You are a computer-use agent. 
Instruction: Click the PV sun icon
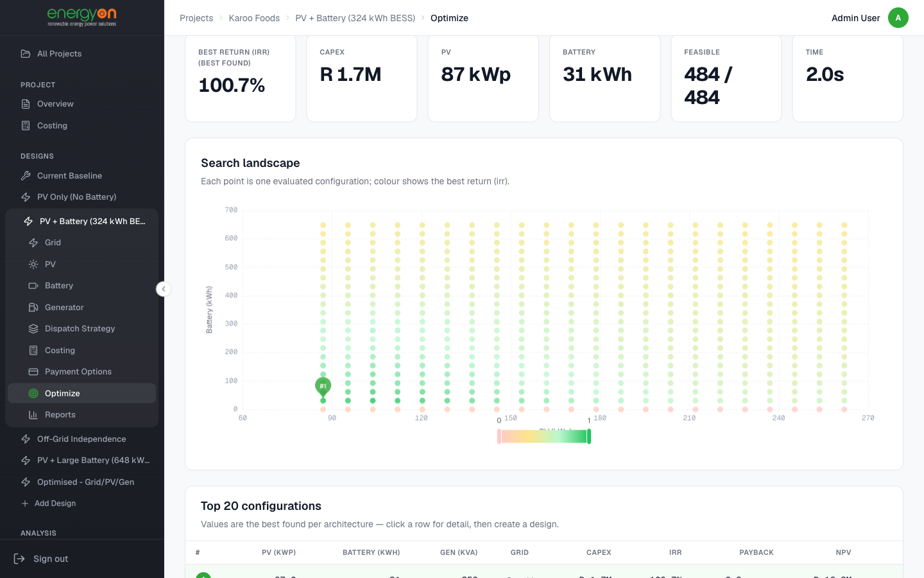(33, 265)
